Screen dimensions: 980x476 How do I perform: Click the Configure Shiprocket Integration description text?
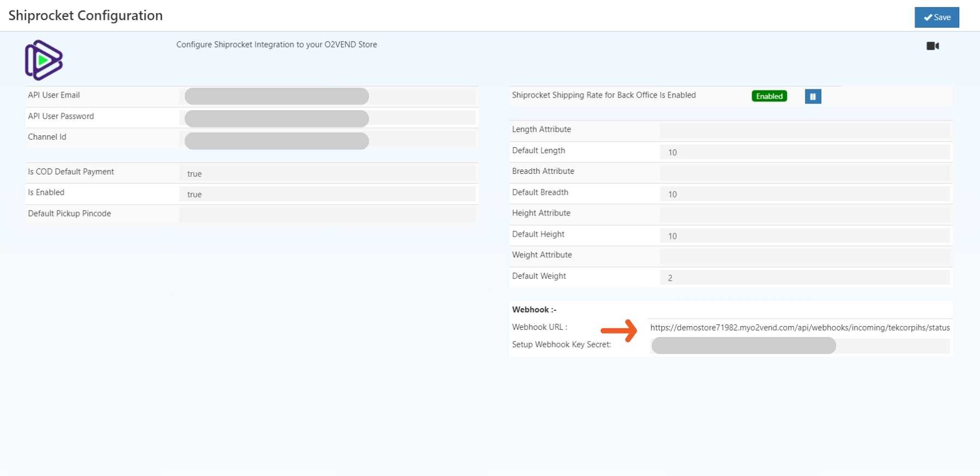point(276,45)
